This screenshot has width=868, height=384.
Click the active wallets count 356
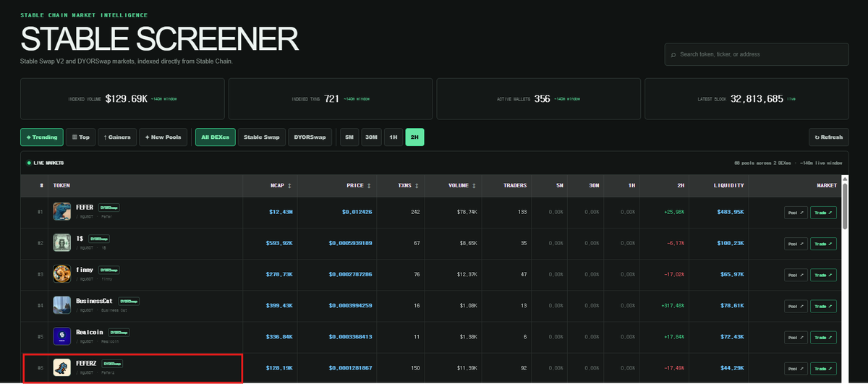(542, 99)
